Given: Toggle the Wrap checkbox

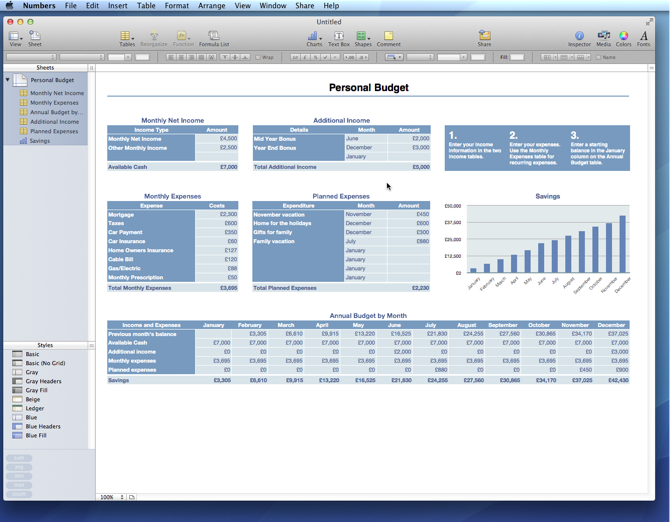Looking at the screenshot, I should (258, 57).
